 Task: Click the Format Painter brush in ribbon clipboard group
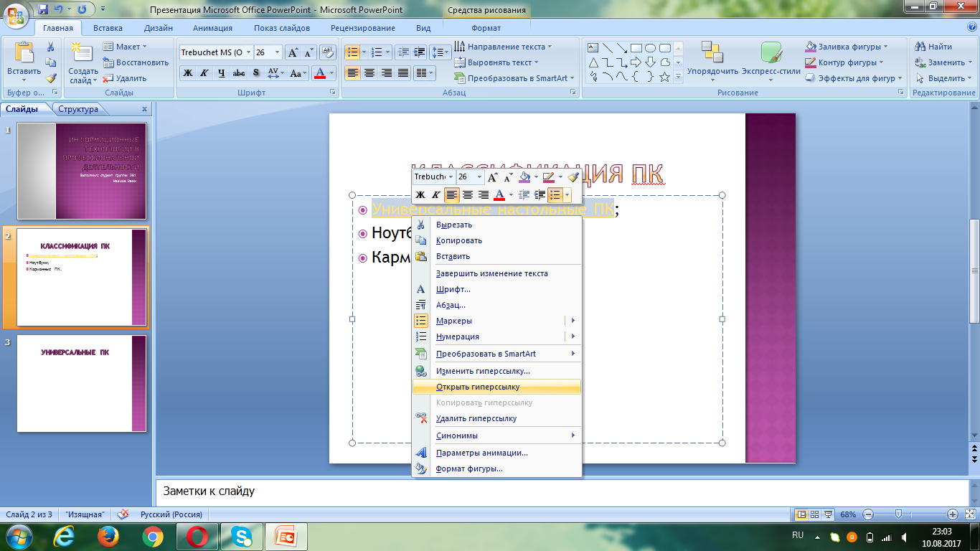click(x=51, y=78)
